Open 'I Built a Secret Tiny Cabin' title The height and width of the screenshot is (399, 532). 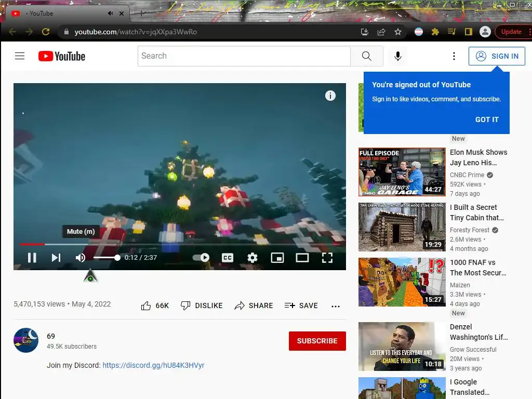[x=477, y=212]
